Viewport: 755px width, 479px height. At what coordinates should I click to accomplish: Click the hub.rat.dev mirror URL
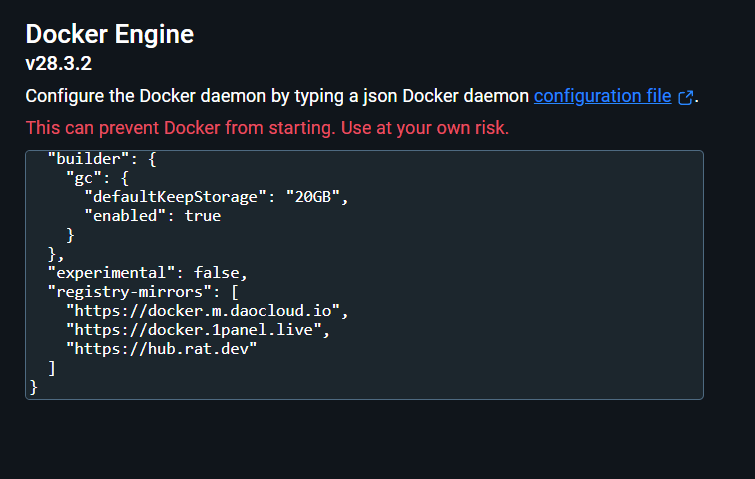pos(161,349)
